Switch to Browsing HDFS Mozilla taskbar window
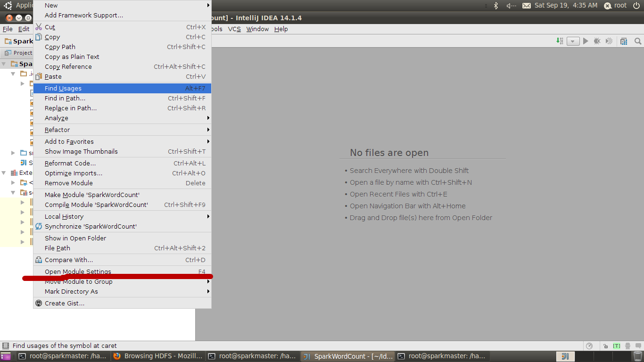Screen dimensions: 644x362 pos(158,356)
